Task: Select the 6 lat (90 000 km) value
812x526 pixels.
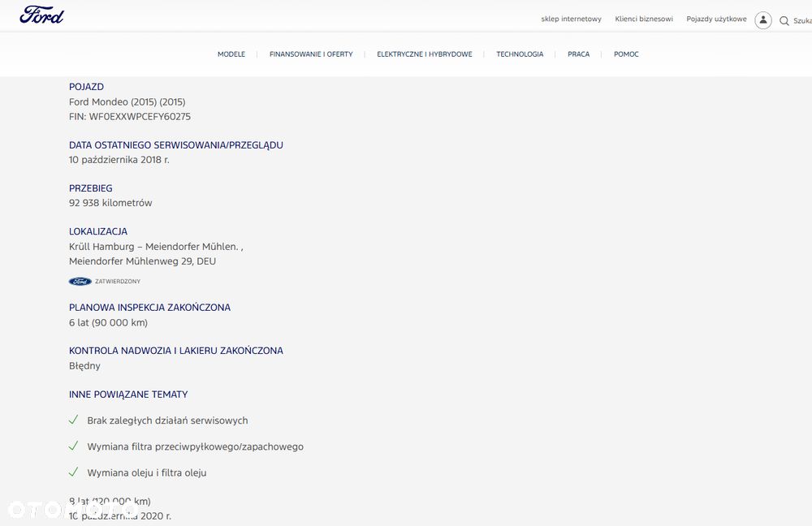Action: coord(108,323)
